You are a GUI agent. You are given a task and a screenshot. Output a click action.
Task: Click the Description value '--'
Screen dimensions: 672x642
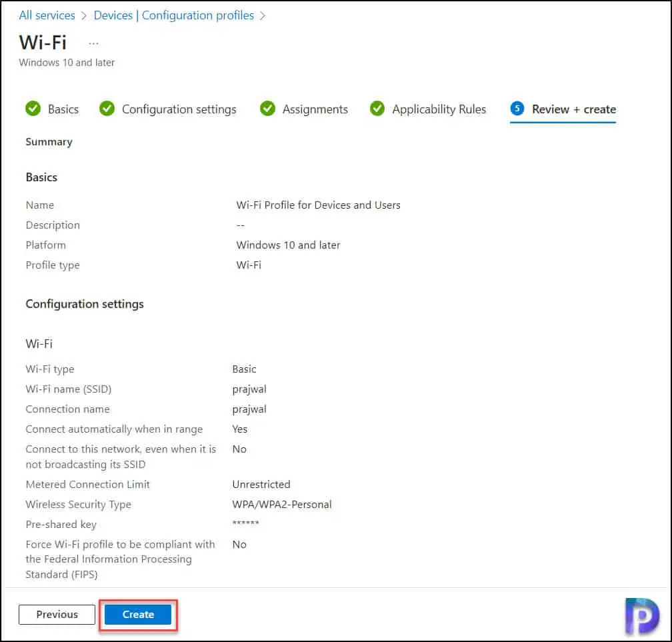tap(241, 225)
